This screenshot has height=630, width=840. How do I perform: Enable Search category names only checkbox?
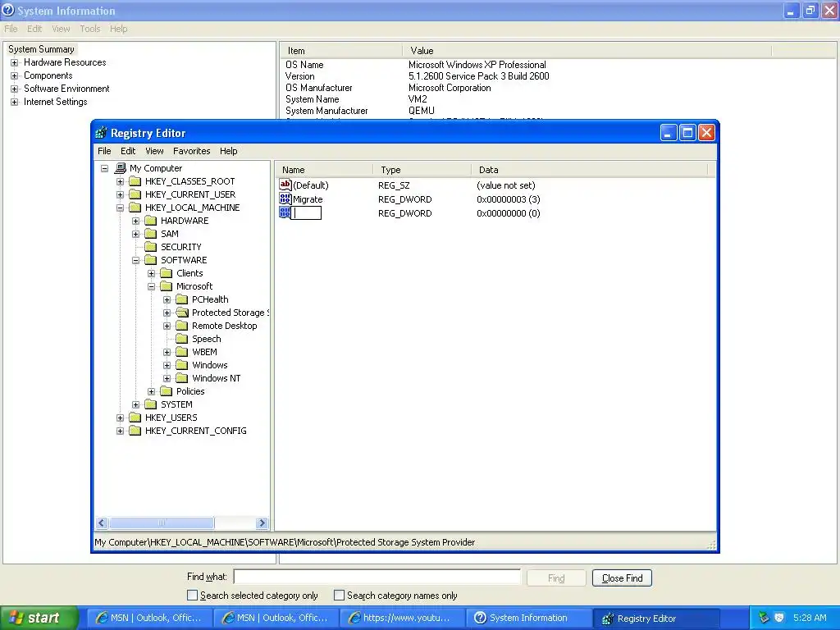point(339,596)
